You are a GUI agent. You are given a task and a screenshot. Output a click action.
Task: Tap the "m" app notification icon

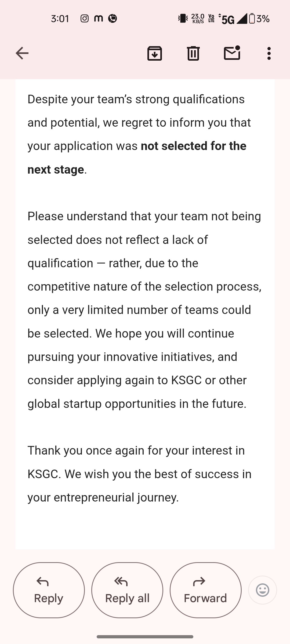(x=99, y=19)
